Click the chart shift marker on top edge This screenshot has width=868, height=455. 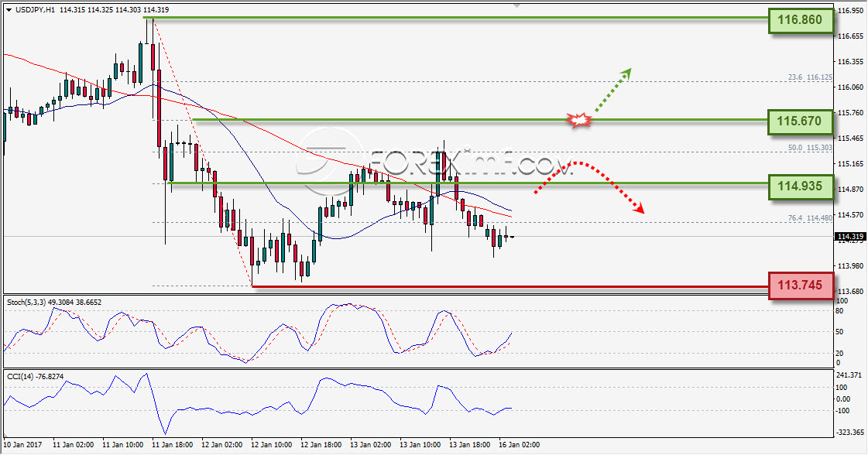coord(516,5)
